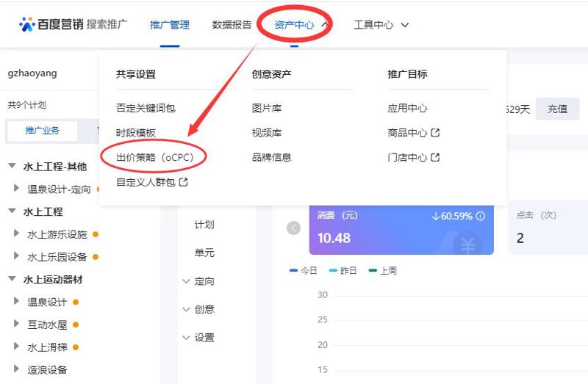Toggle 上周 series in chart legend
Image resolution: width=588 pixels, height=384 pixels.
click(383, 270)
